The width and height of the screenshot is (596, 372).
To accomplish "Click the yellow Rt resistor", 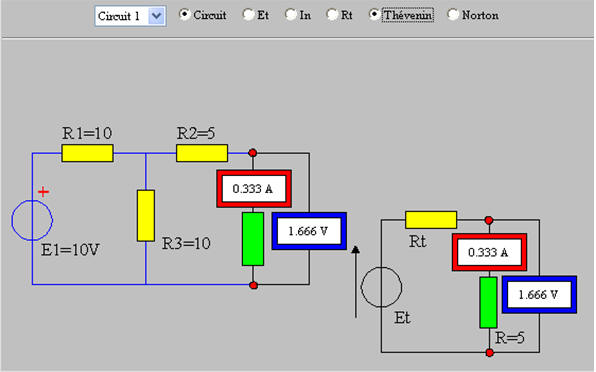I will pos(431,220).
